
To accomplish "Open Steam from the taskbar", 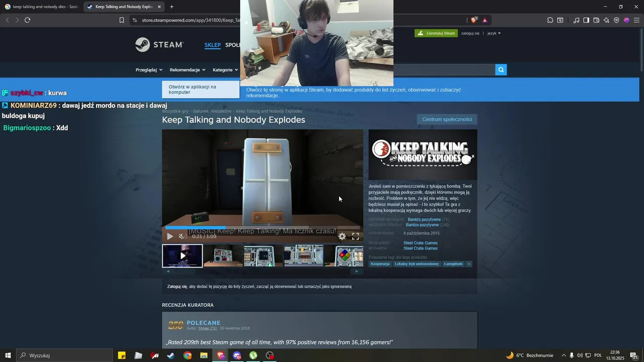I will click(171, 355).
